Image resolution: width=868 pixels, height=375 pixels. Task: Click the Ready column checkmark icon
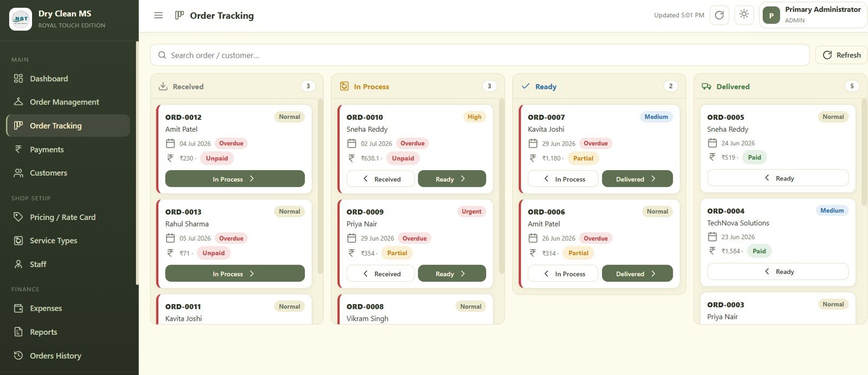click(525, 86)
